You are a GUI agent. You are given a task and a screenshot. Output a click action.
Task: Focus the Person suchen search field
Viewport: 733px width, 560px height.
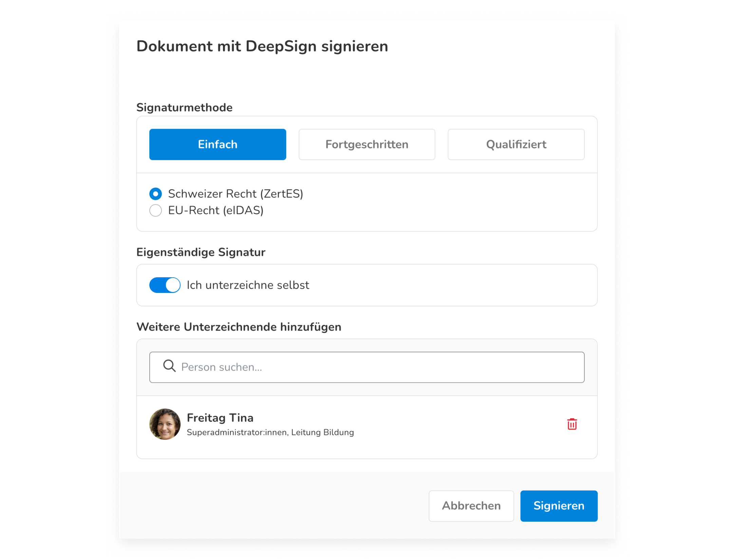(x=373, y=367)
